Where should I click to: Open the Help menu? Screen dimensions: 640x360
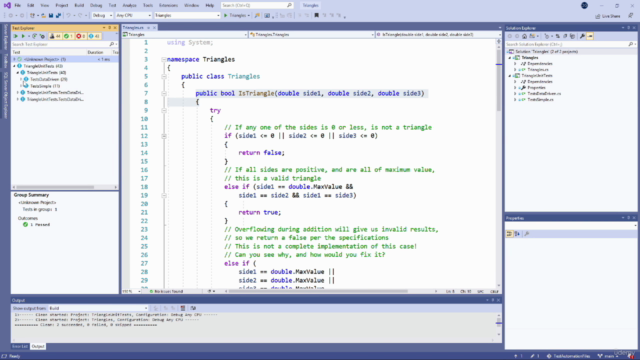(210, 5)
